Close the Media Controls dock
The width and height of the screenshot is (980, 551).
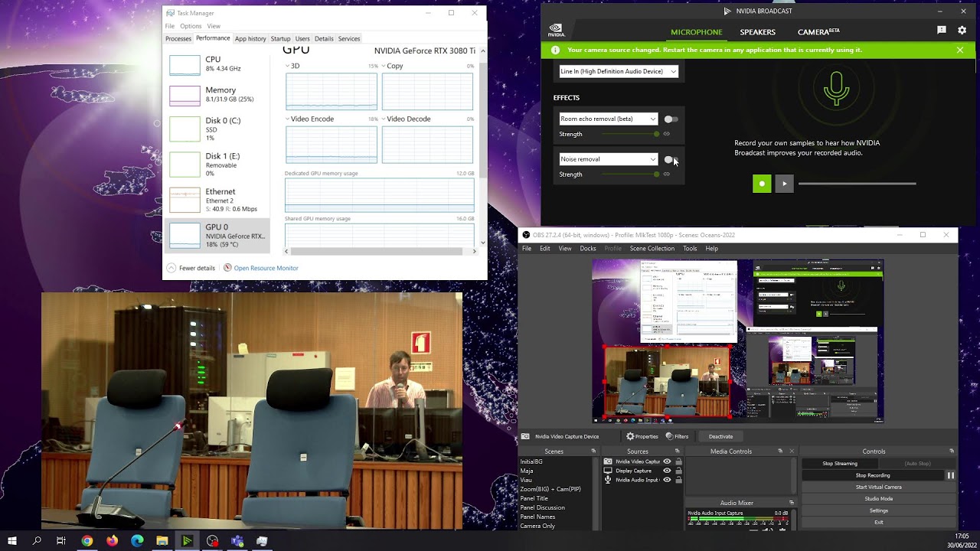[792, 452]
